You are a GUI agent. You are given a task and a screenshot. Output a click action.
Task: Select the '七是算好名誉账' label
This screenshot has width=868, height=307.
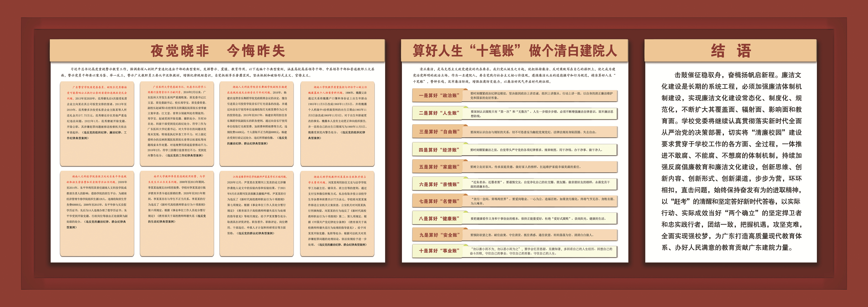pyautogui.click(x=439, y=201)
